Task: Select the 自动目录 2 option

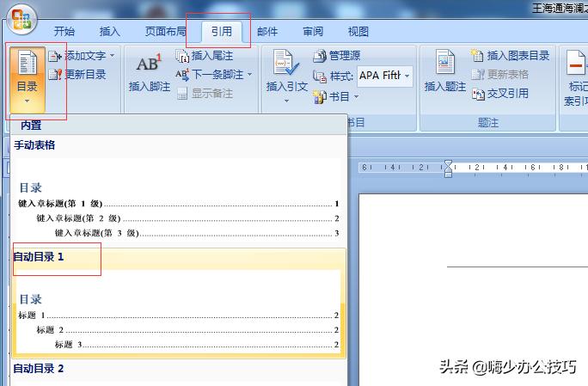Action: (38, 369)
